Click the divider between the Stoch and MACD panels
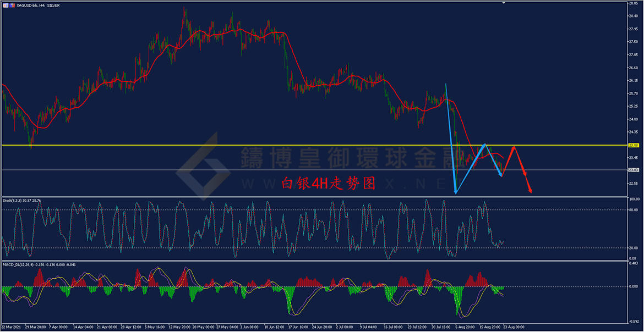Image resolution: width=644 pixels, height=332 pixels. (x=313, y=261)
